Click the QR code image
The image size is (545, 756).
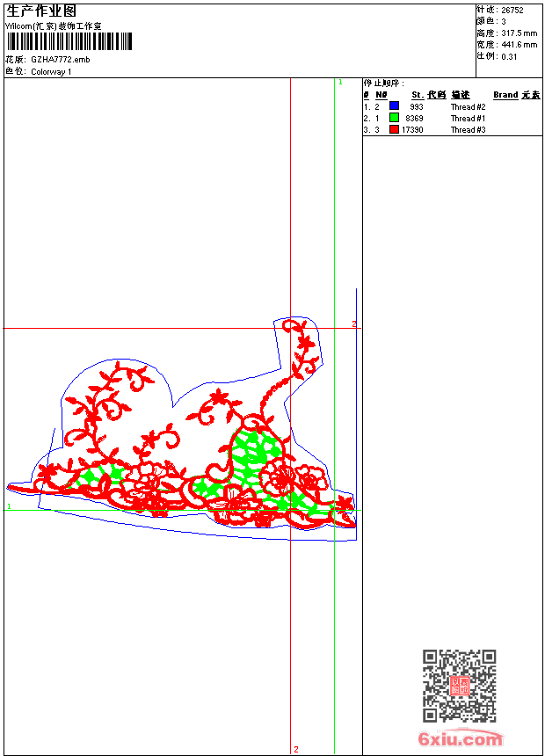459,686
